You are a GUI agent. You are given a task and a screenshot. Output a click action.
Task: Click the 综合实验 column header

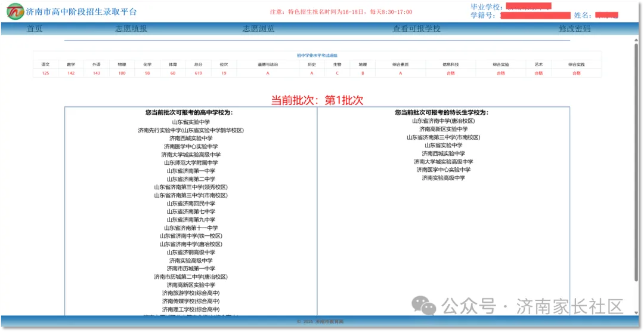click(501, 64)
